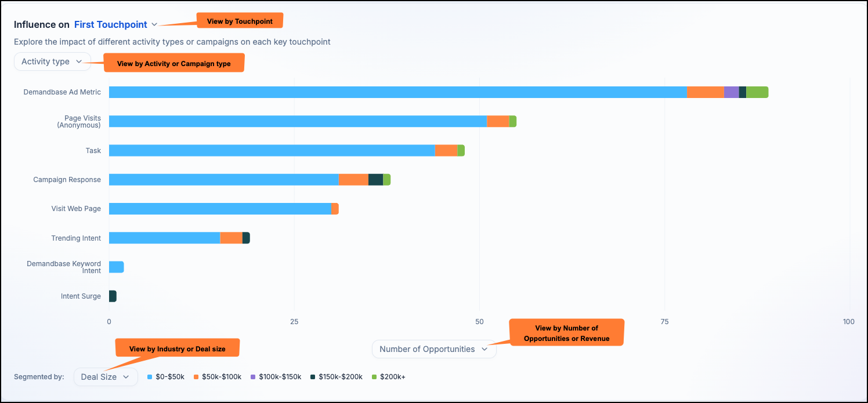Open the Number of Opportunities dropdown
868x403 pixels.
click(x=434, y=349)
